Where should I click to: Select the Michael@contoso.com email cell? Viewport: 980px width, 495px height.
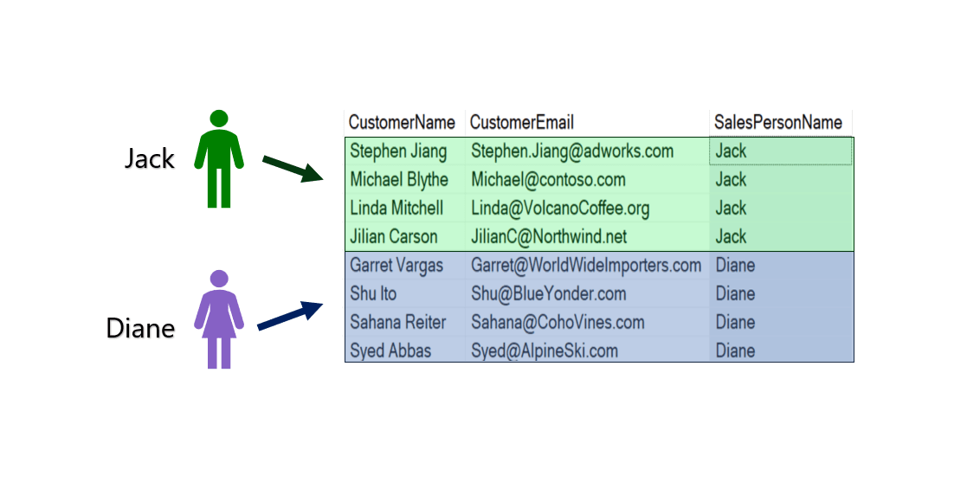tap(588, 180)
